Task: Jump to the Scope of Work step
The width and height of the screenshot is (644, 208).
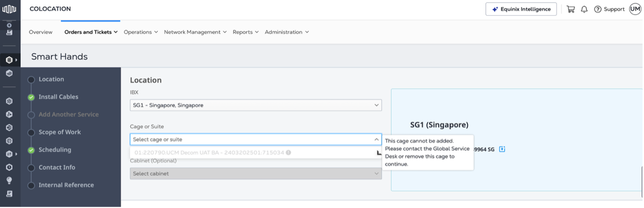Action: point(60,132)
